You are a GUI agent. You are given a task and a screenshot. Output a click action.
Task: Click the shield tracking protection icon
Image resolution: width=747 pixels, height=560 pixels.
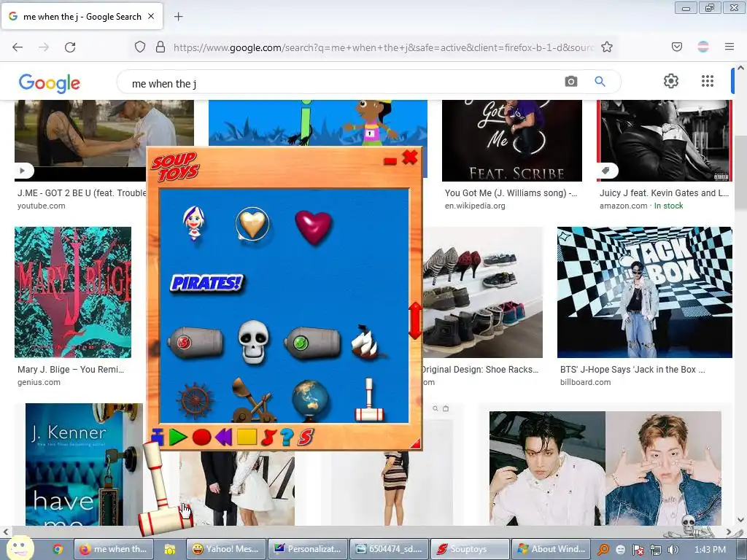139,47
